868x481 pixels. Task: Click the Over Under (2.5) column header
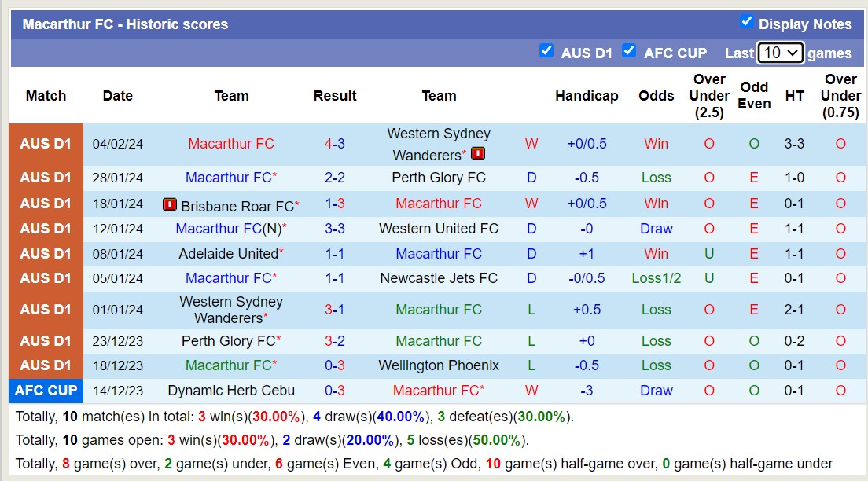pyautogui.click(x=709, y=96)
